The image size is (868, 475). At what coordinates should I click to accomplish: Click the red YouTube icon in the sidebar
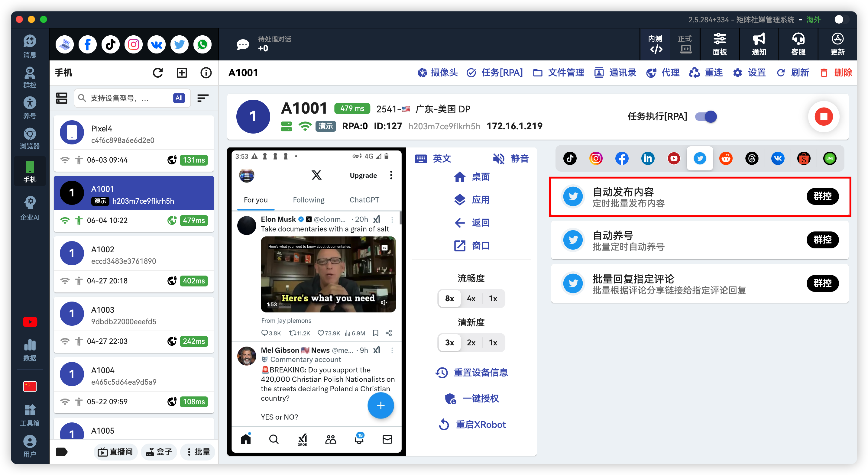(30, 322)
